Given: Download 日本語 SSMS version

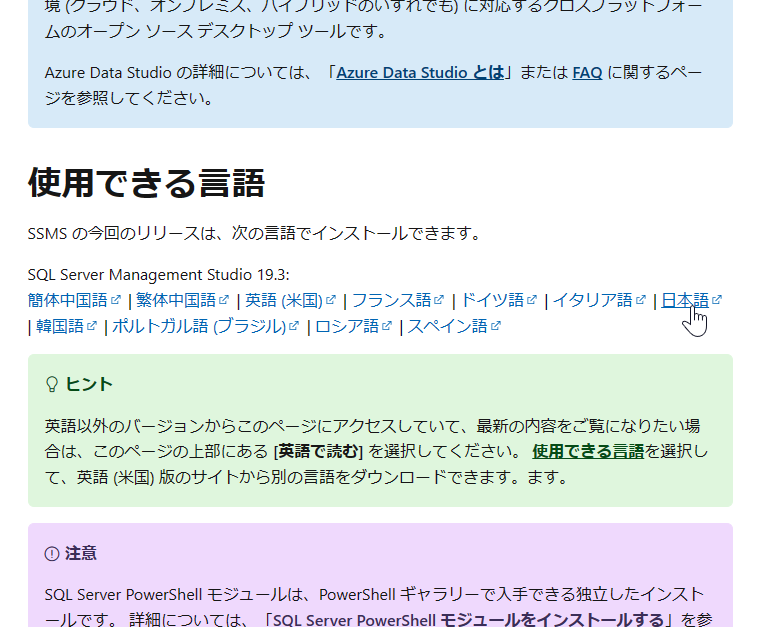Looking at the screenshot, I should click(685, 300).
